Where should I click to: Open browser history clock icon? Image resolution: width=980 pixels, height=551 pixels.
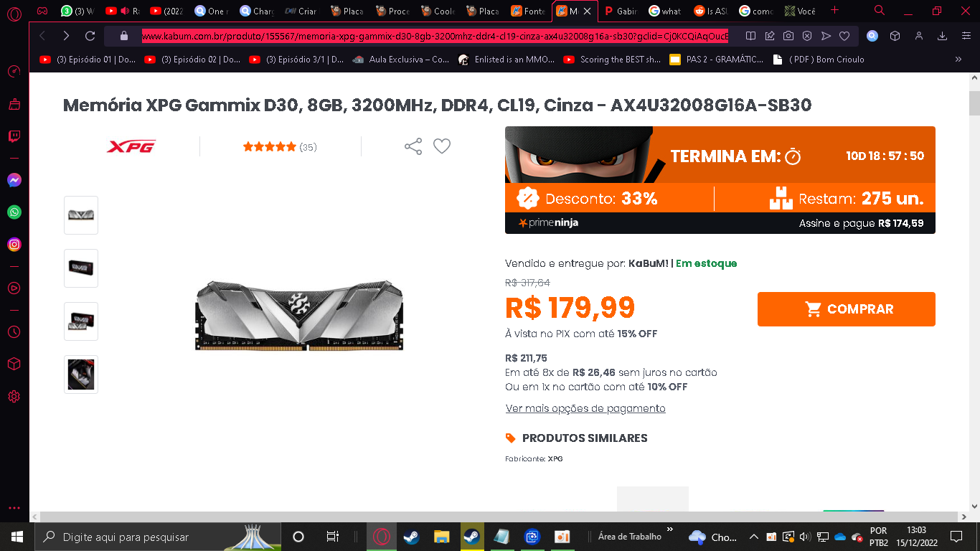(x=14, y=332)
